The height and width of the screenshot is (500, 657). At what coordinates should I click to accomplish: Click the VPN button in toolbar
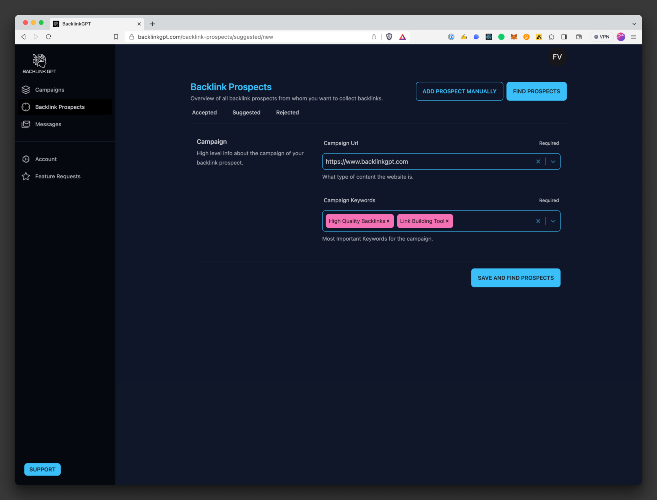(x=601, y=37)
